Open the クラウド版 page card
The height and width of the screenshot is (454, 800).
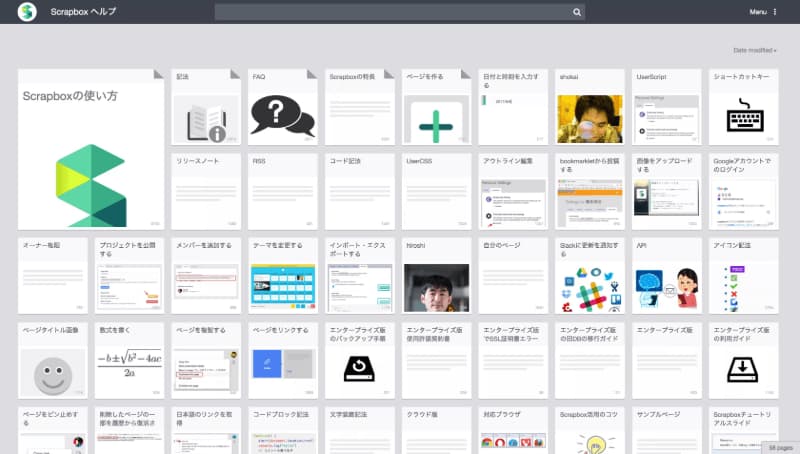(x=436, y=431)
